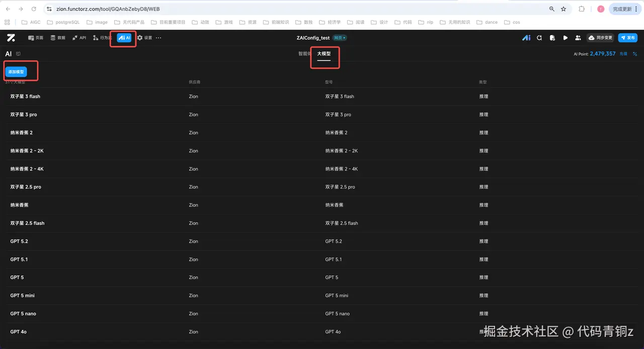Select the 双子星 3 flash model row

[322, 97]
